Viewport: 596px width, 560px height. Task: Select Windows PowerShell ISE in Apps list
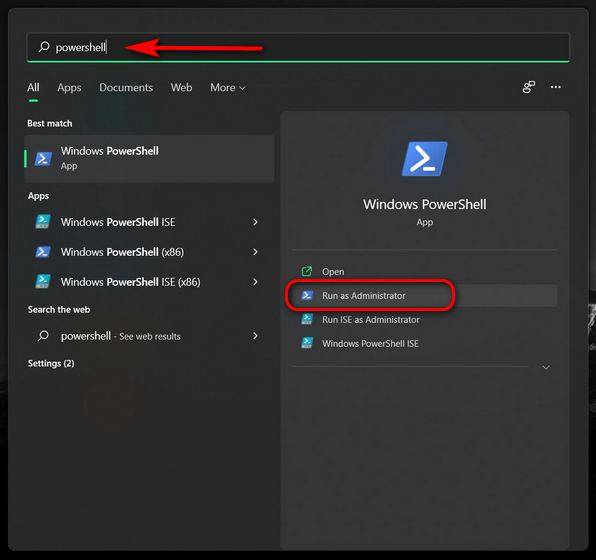click(x=149, y=222)
